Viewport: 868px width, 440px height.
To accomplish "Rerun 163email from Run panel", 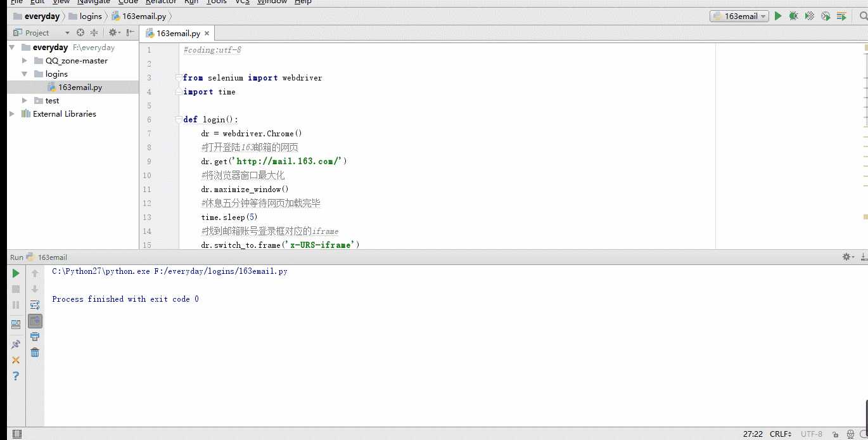I will (16, 273).
